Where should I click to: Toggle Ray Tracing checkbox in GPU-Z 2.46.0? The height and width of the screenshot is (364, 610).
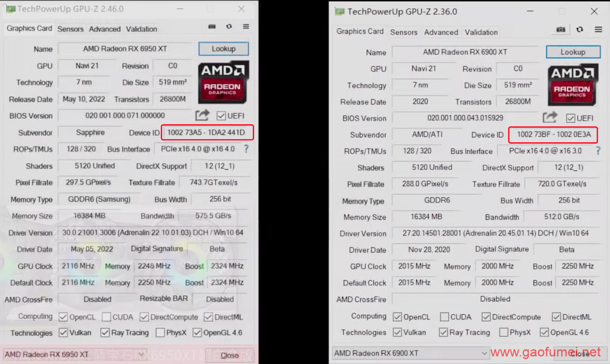coord(105,333)
